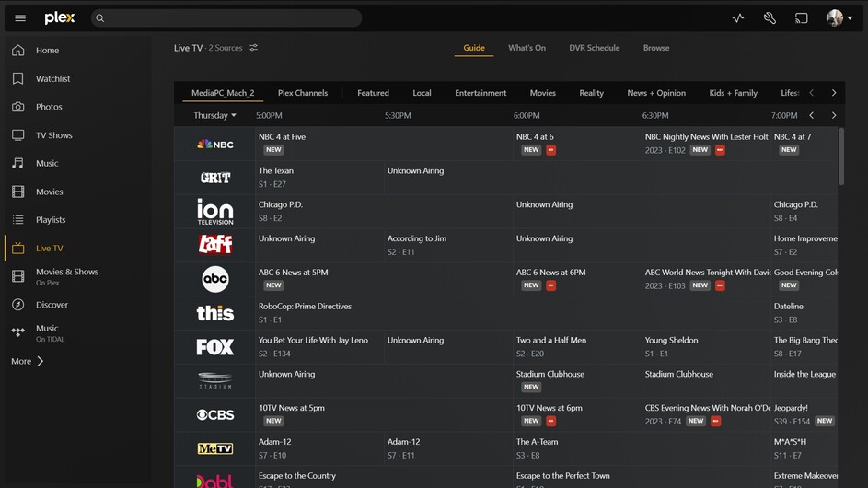Select the ion Television channel logo
Screen dimensions: 868x488
pos(215,212)
